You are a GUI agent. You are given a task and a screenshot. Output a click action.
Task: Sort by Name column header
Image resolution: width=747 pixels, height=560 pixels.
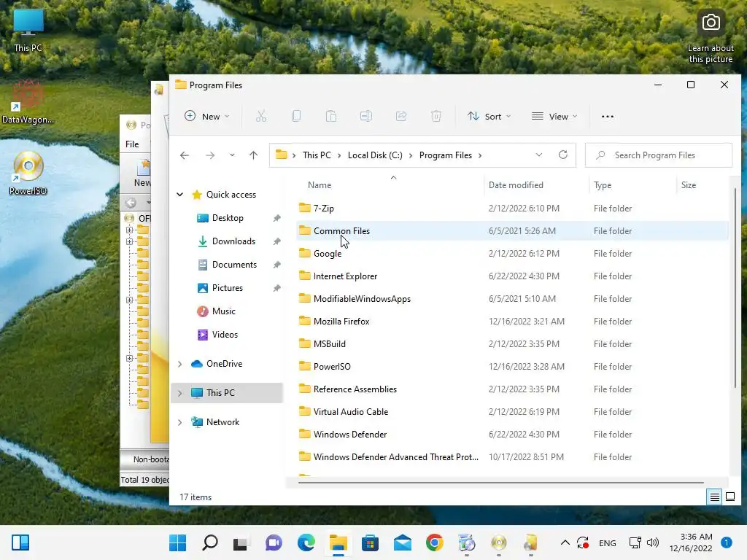(320, 185)
